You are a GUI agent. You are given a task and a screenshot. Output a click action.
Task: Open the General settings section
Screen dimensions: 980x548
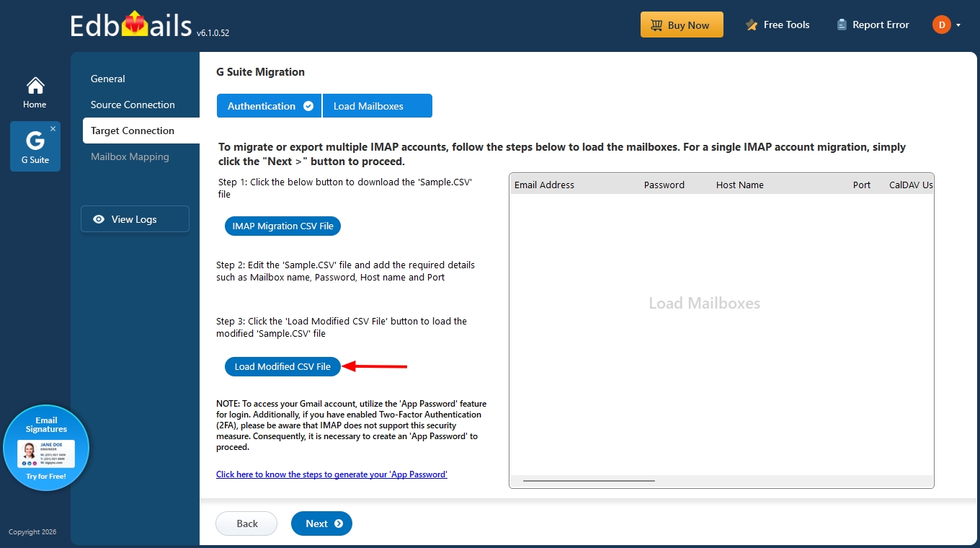108,79
